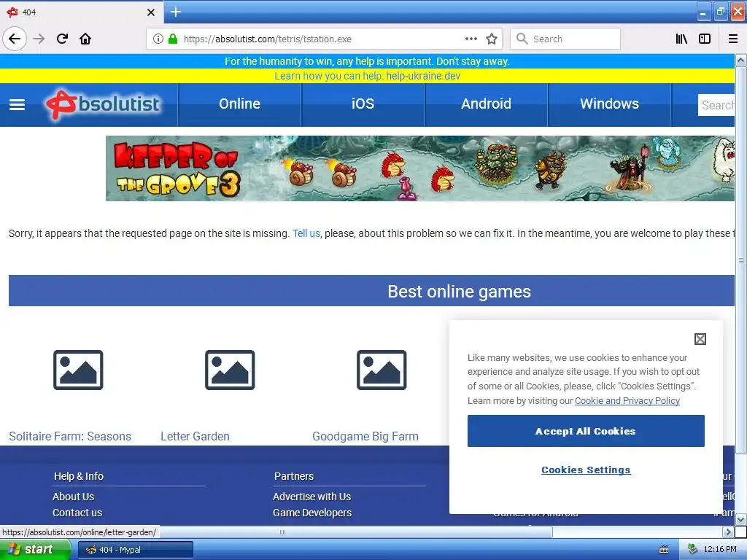
Task: Open Cookies Settings
Action: [586, 470]
